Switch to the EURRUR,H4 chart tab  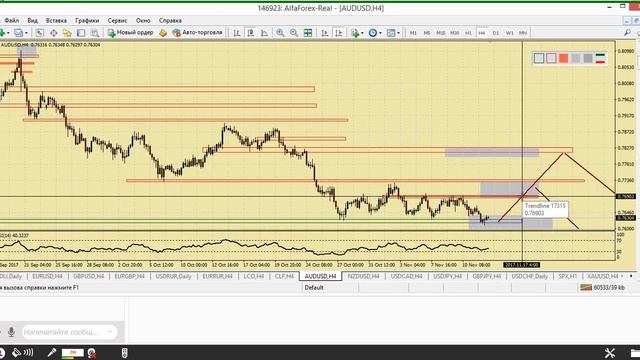click(x=218, y=276)
